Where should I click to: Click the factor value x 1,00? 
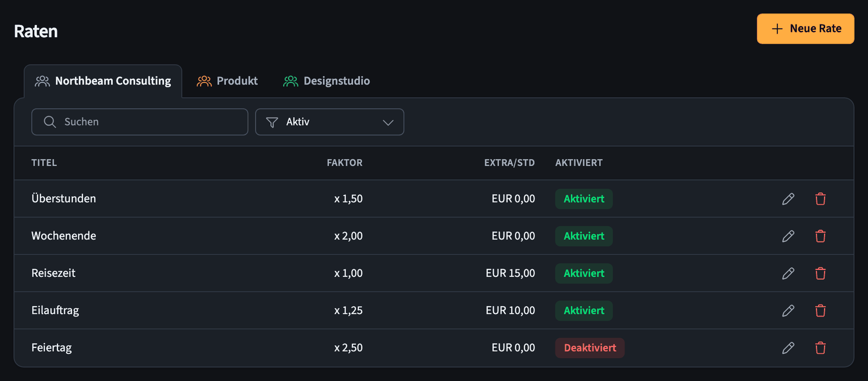(x=348, y=274)
